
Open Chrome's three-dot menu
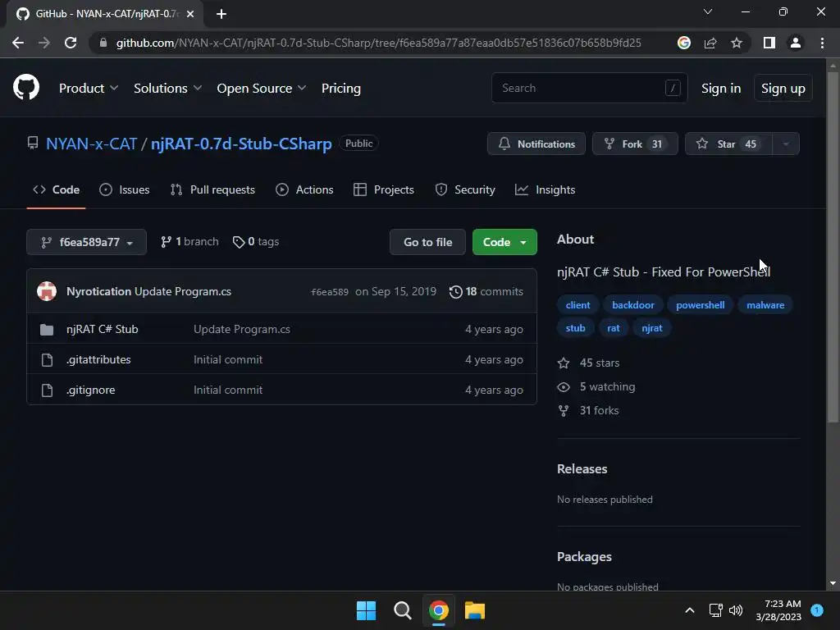[x=822, y=43]
